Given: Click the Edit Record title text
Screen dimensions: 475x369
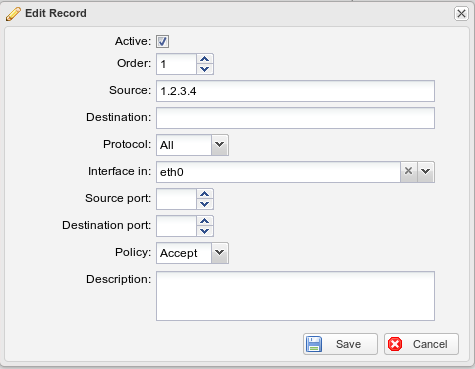Looking at the screenshot, I should pos(56,13).
